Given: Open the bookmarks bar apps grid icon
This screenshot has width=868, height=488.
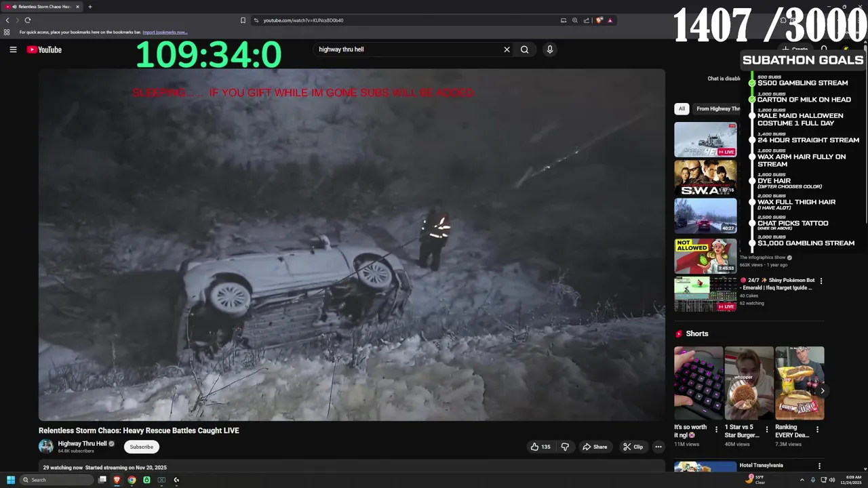Looking at the screenshot, I should click(7, 32).
